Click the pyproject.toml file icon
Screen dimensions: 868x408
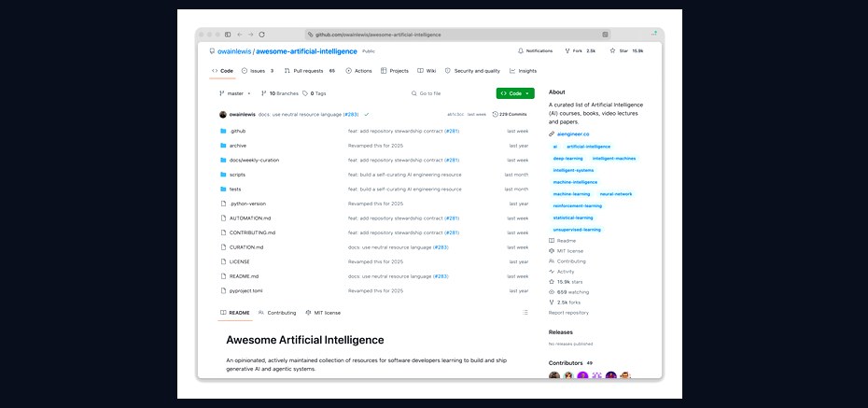tap(223, 290)
